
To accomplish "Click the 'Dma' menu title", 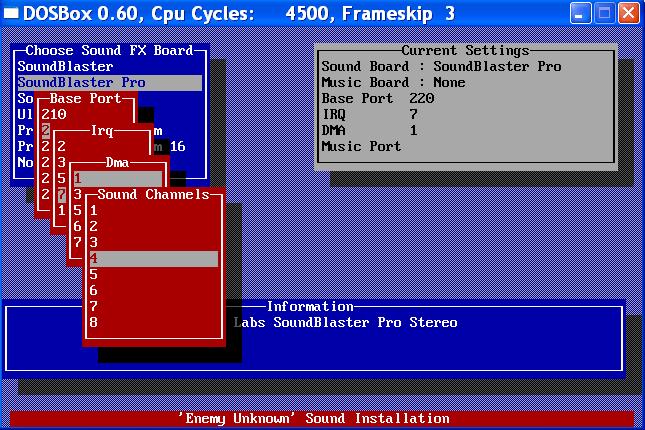I will [117, 163].
